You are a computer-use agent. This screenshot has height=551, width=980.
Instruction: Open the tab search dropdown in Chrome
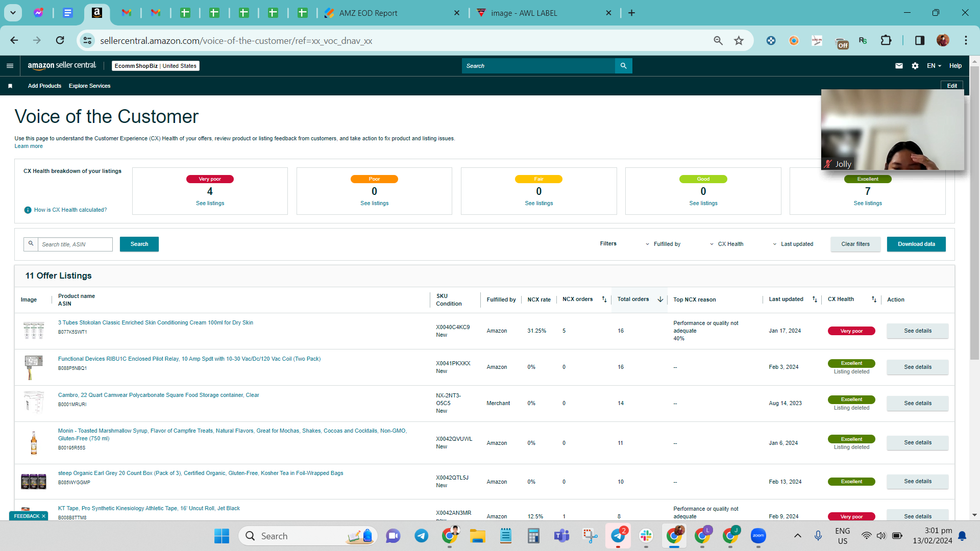[13, 13]
